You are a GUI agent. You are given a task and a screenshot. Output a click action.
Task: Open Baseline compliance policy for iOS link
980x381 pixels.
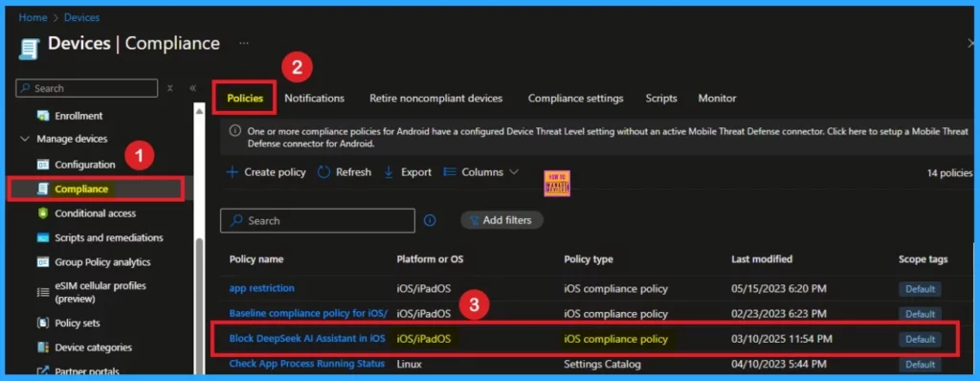(308, 313)
